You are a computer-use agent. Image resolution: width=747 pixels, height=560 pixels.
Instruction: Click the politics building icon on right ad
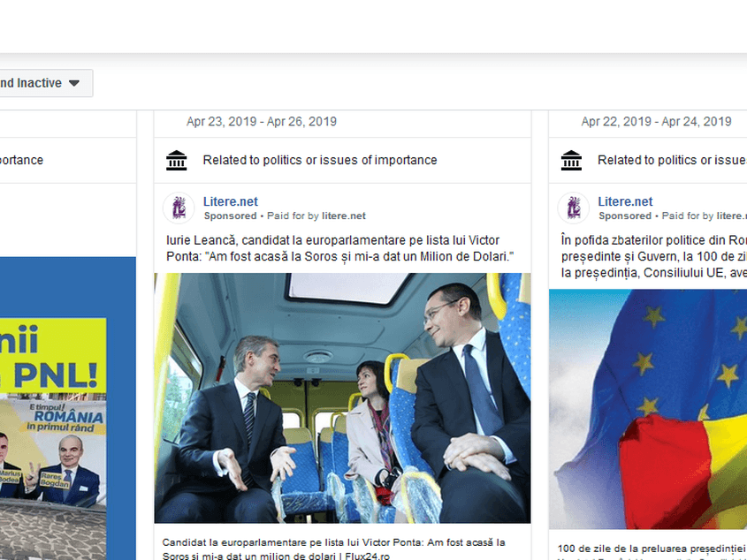571,161
